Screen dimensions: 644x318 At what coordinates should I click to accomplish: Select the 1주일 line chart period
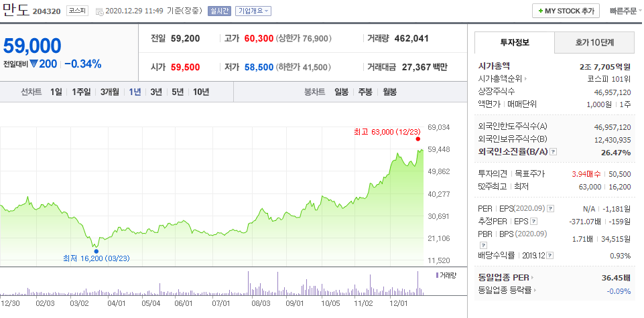click(x=81, y=92)
